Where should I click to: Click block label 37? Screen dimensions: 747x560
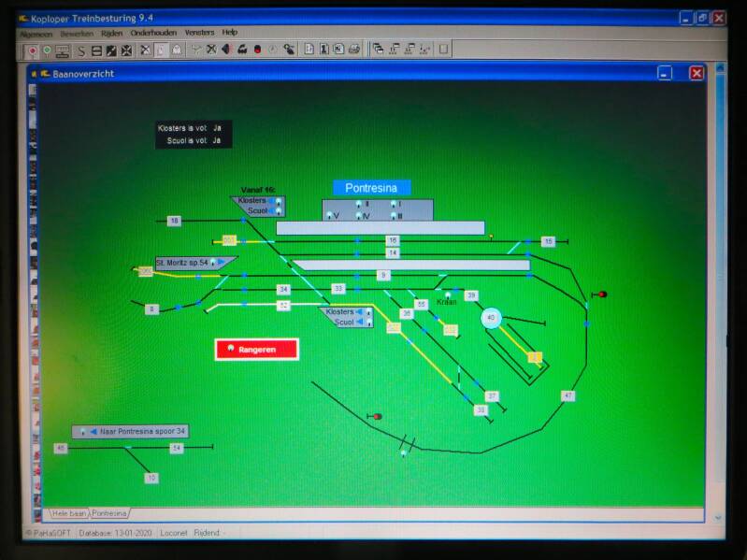coord(492,396)
